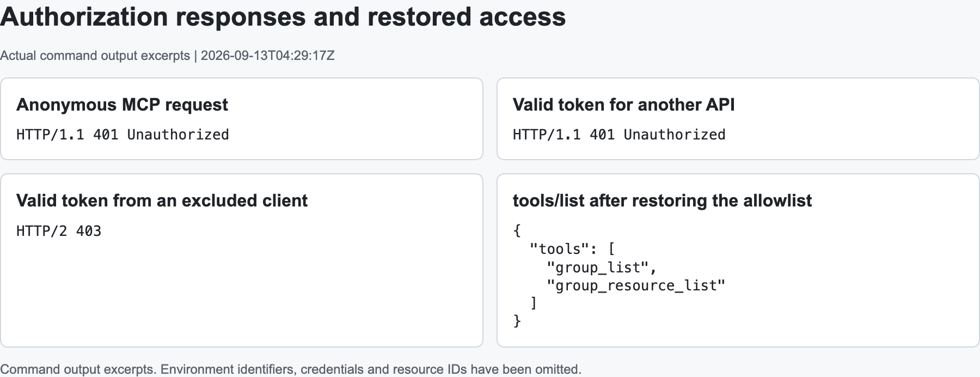Select the timestamp 2026-09-13T04:29:17Z subtitle
This screenshot has height=377, width=980.
[268, 56]
